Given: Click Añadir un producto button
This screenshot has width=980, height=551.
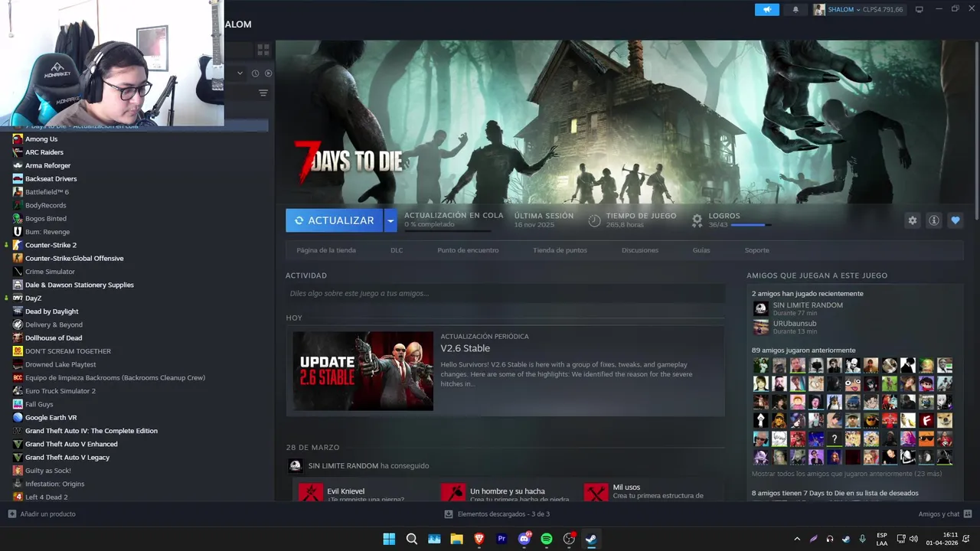Looking at the screenshot, I should coord(42,514).
